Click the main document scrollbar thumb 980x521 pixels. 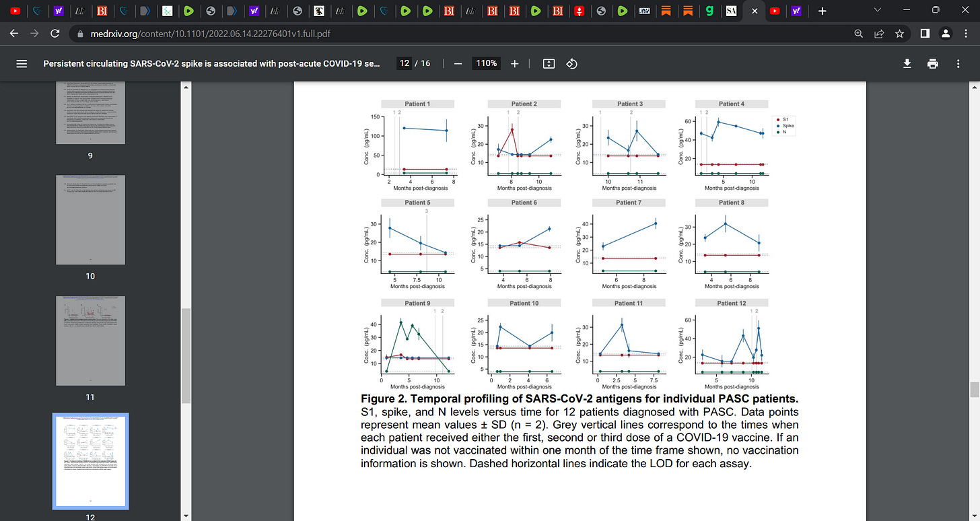(974, 389)
